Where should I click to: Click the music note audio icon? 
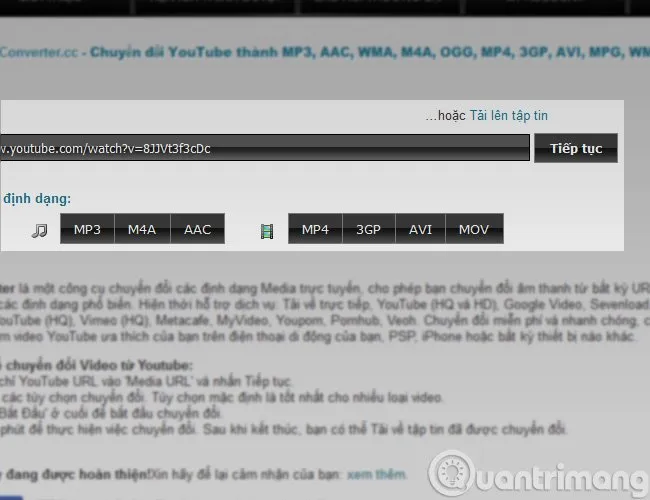39,231
